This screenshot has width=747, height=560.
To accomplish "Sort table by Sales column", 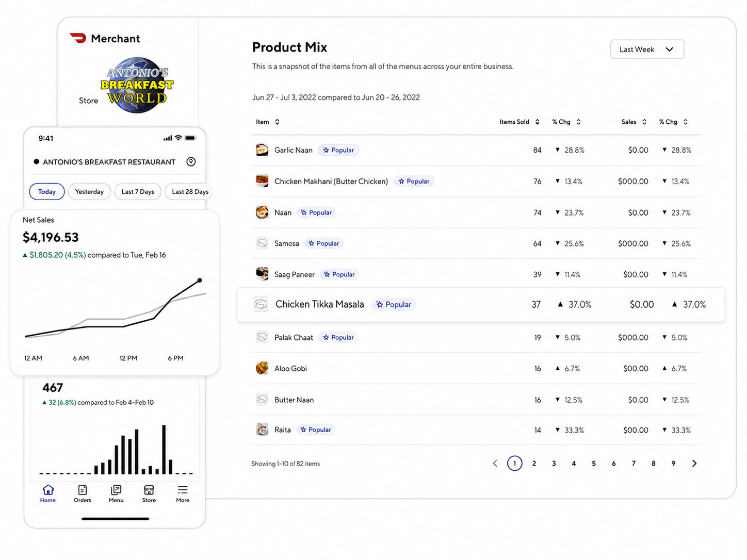I will [x=634, y=122].
